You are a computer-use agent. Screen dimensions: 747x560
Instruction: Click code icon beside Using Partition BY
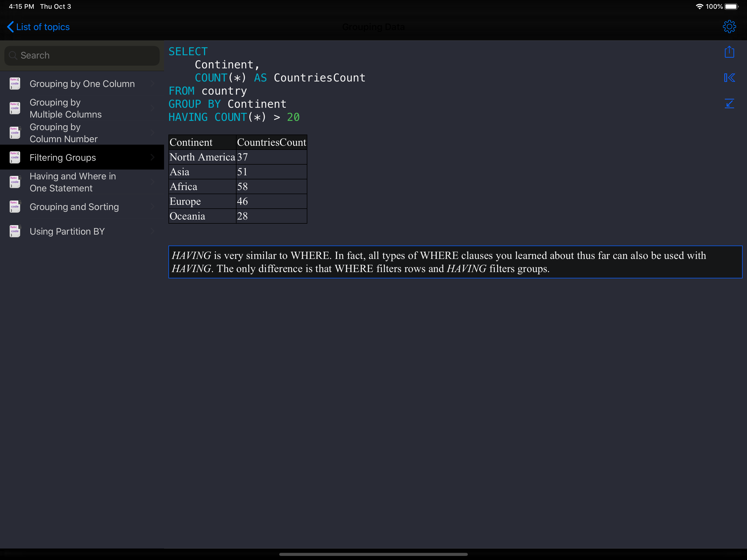pyautogui.click(x=15, y=231)
